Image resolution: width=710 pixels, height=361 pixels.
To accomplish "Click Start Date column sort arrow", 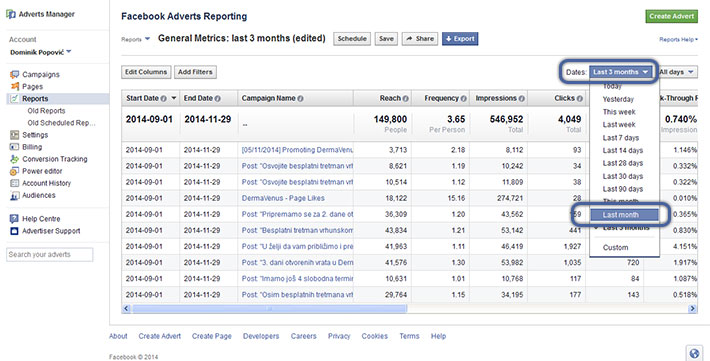I will click(x=173, y=98).
